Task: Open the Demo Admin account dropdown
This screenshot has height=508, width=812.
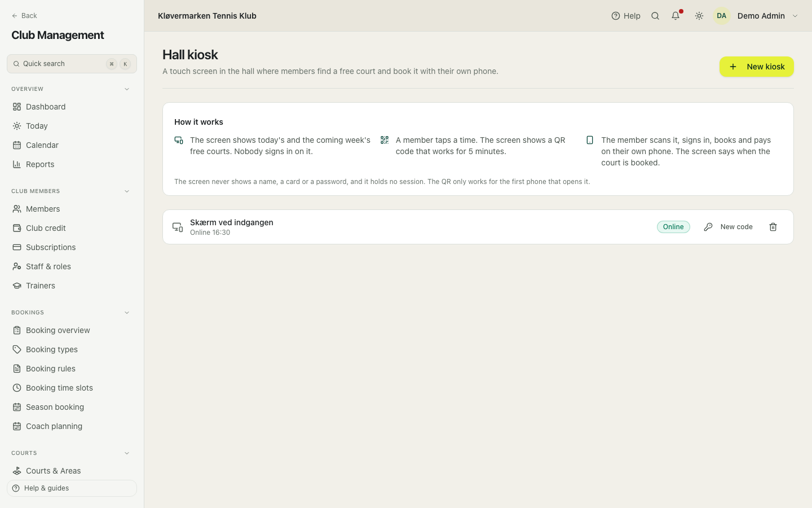Action: click(756, 16)
